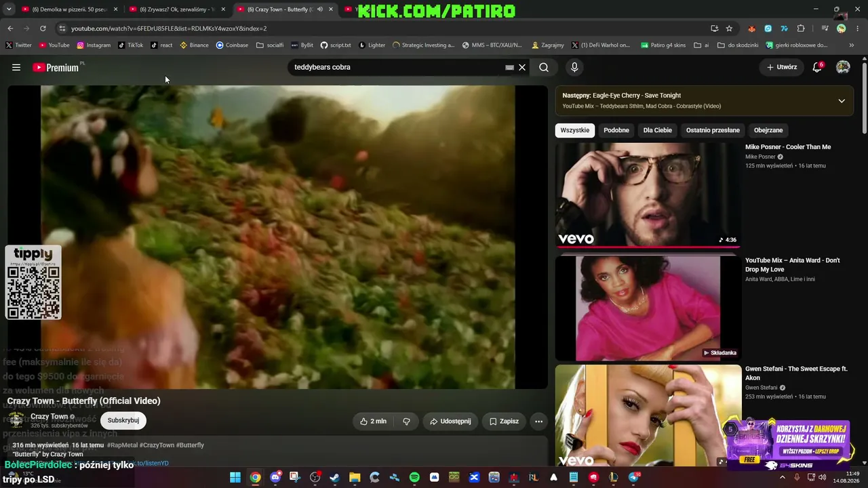Open the browser extensions puzzle menu
Image resolution: width=868 pixels, height=488 pixels.
801,28
